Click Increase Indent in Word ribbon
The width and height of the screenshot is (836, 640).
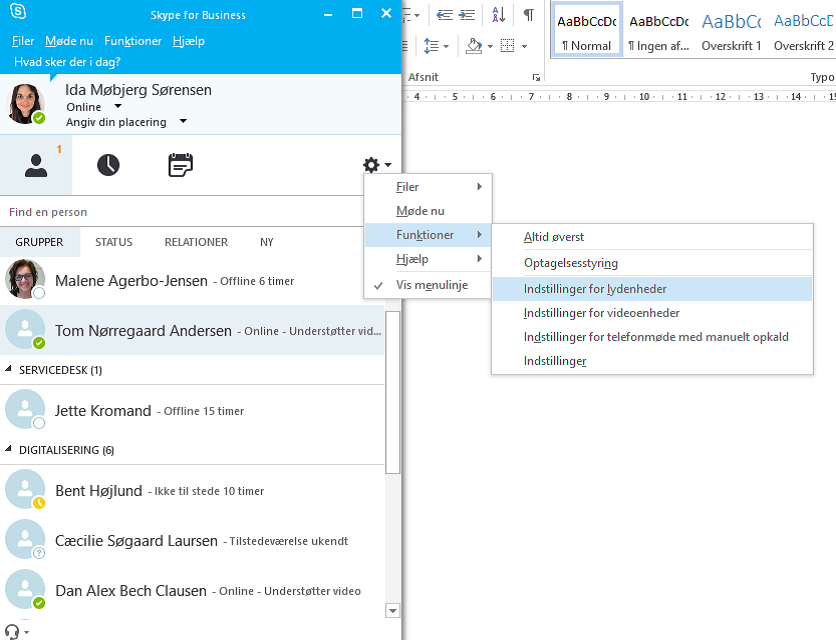tap(467, 15)
